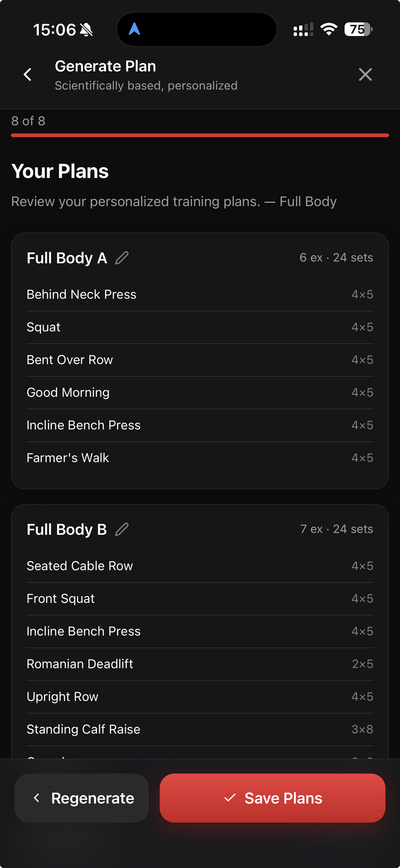Tap the 4×5 sets label next to Bent Over Row

tap(362, 360)
